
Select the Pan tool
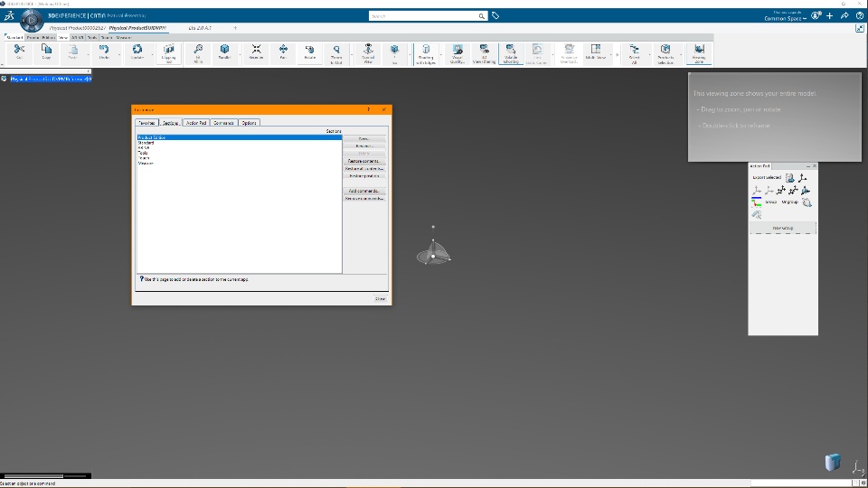[x=283, y=52]
